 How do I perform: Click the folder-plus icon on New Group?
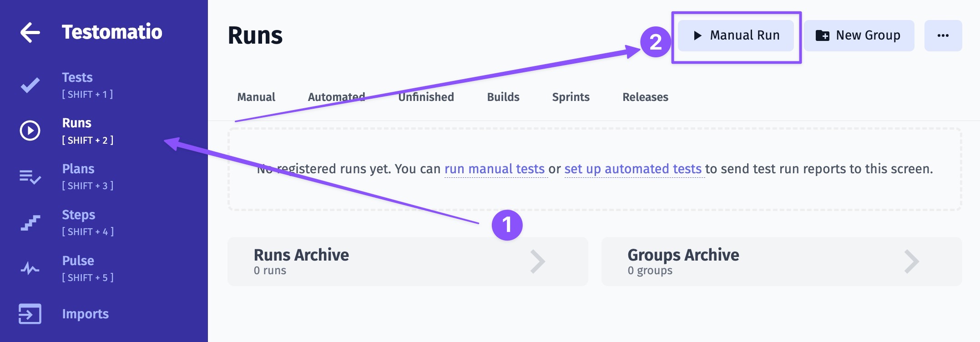(x=822, y=35)
